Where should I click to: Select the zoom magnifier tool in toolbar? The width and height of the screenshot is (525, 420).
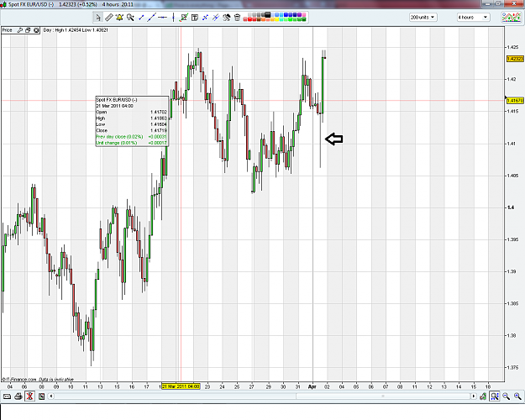click(130, 18)
